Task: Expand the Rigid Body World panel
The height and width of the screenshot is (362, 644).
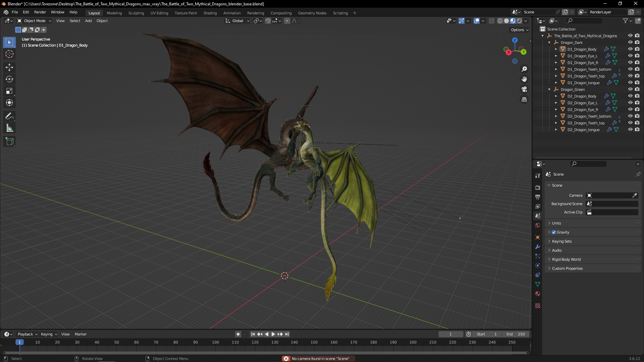Action: pos(593,259)
